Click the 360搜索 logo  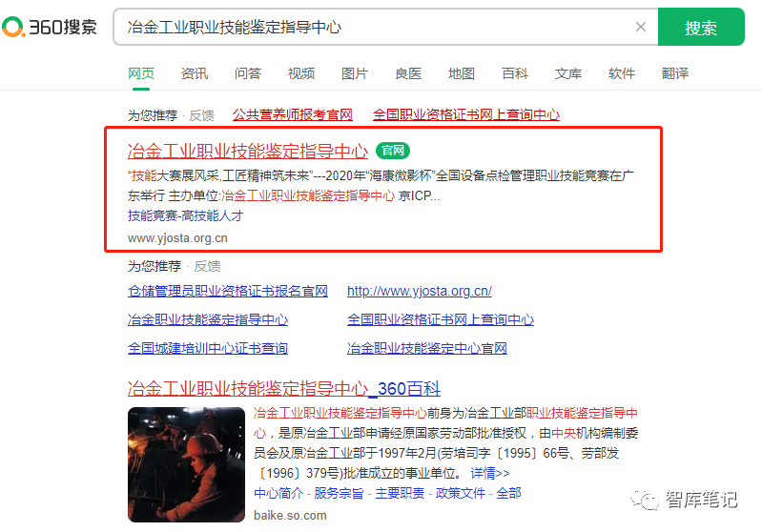pos(50,27)
